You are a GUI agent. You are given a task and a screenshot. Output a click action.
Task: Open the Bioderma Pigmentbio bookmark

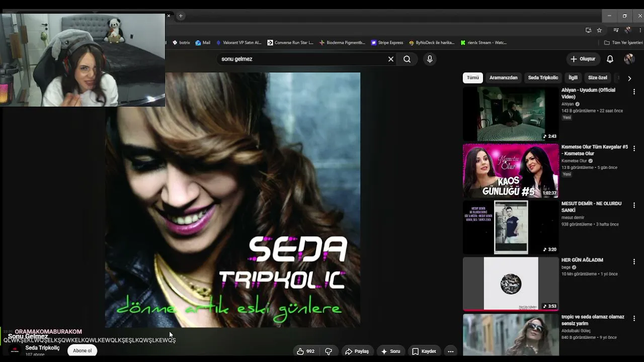coord(342,43)
